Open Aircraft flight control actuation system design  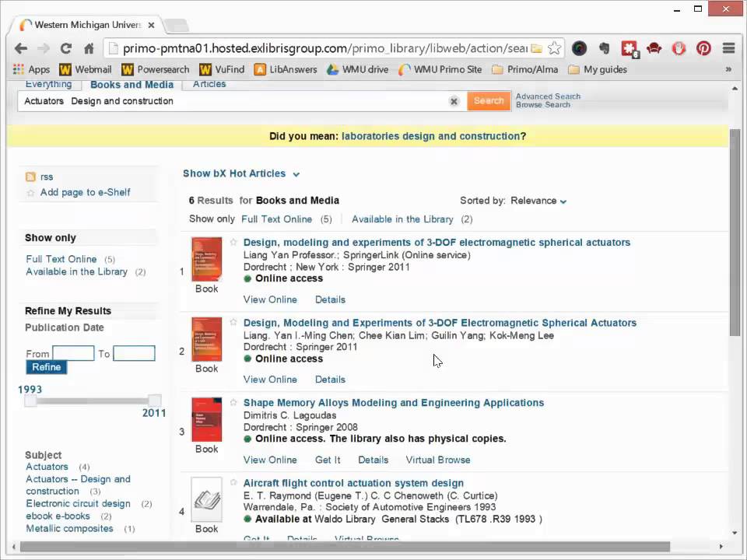(x=353, y=483)
